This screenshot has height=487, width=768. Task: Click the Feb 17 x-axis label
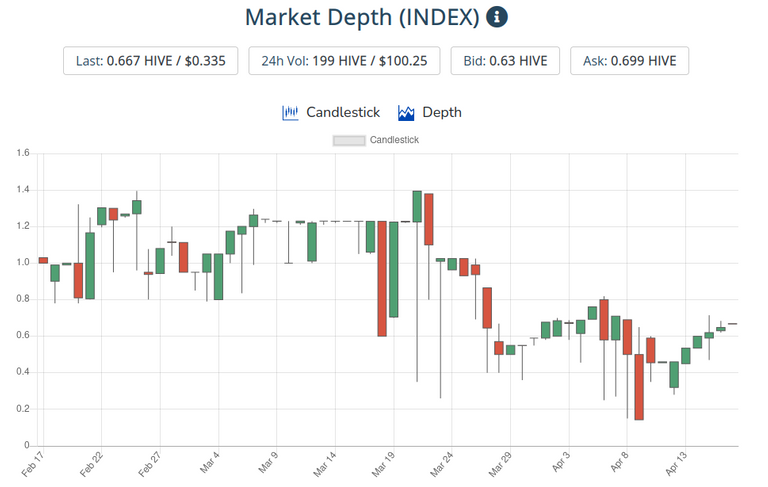coord(33,464)
